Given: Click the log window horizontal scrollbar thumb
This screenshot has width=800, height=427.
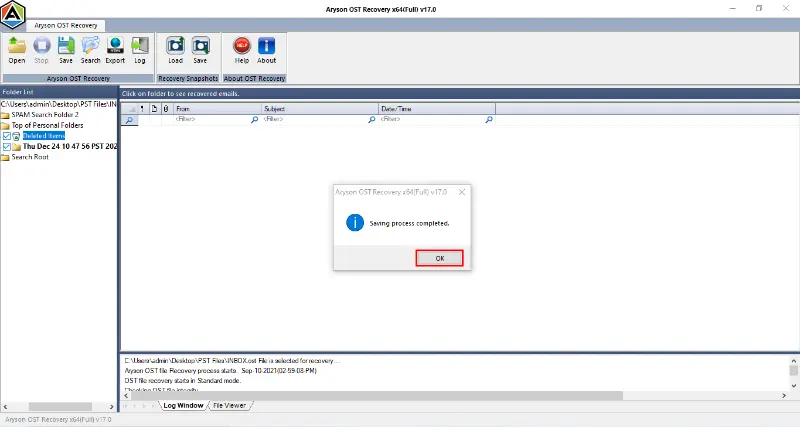Looking at the screenshot, I should point(377,395).
